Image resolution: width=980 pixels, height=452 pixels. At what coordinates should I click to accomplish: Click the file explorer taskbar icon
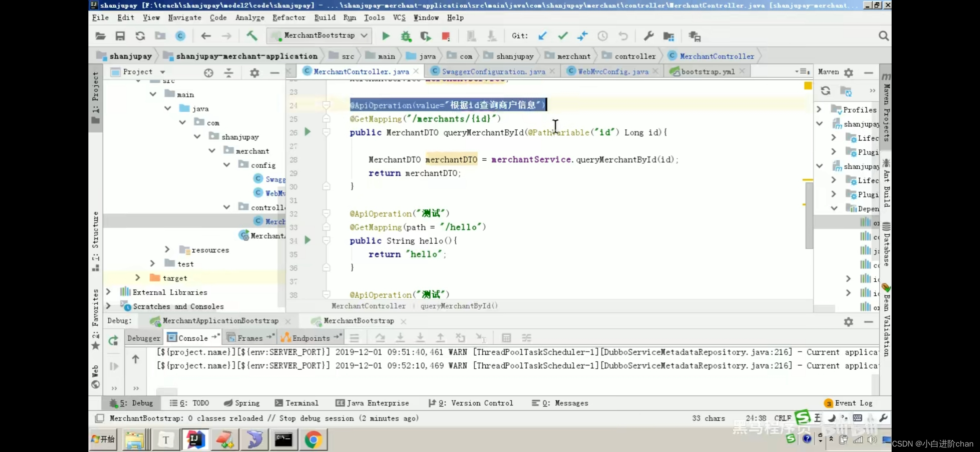point(135,440)
